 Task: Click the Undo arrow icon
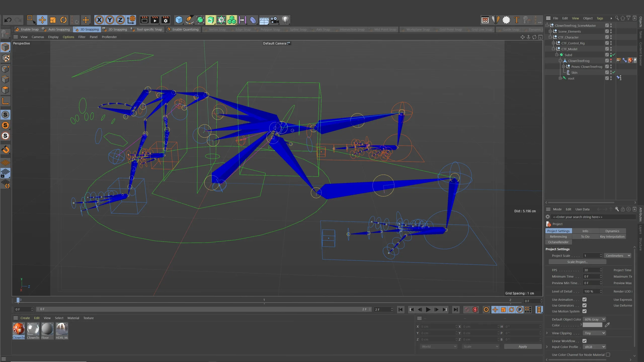click(8, 20)
